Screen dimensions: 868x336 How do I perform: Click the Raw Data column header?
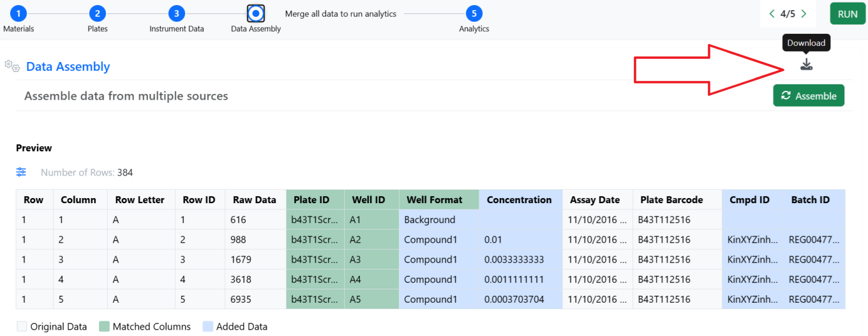pyautogui.click(x=254, y=200)
